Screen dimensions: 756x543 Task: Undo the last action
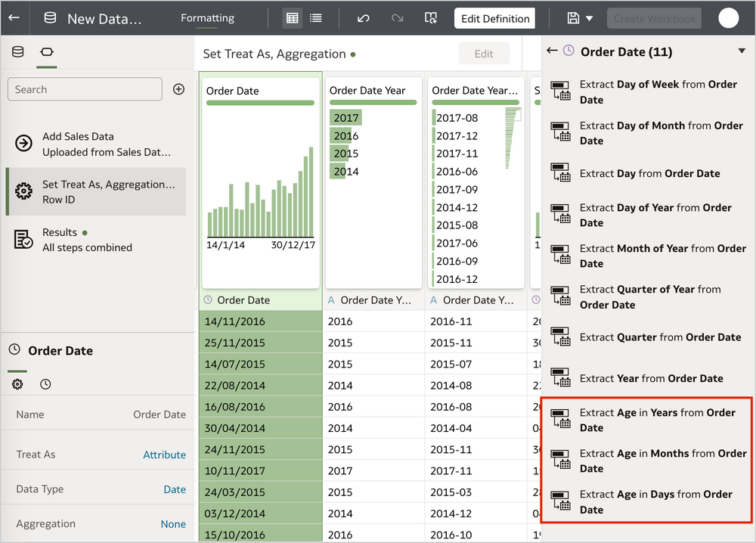(x=362, y=17)
